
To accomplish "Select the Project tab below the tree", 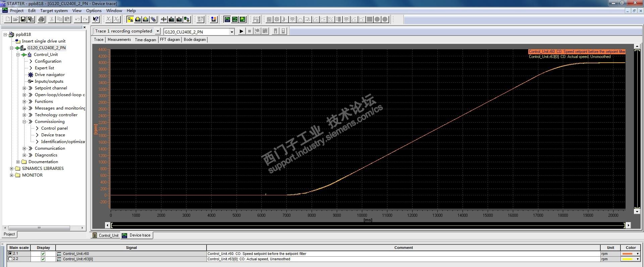I will (x=9, y=234).
